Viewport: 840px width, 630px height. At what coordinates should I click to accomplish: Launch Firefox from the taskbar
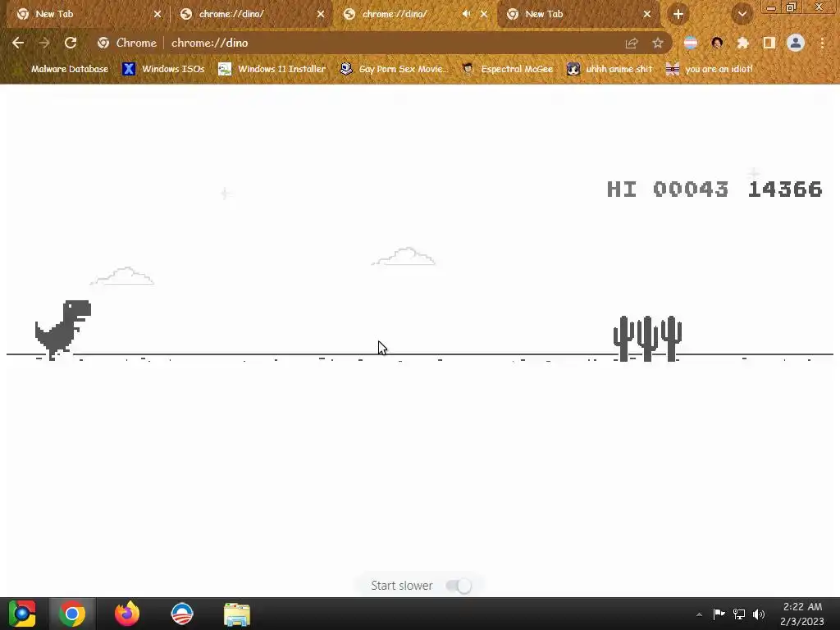pos(127,614)
